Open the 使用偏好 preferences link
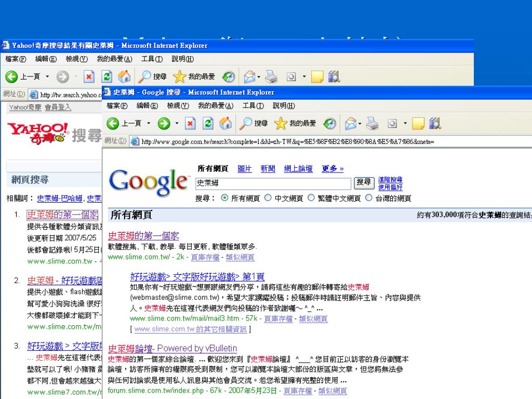Viewport: 532px width, 399px height. (x=390, y=187)
